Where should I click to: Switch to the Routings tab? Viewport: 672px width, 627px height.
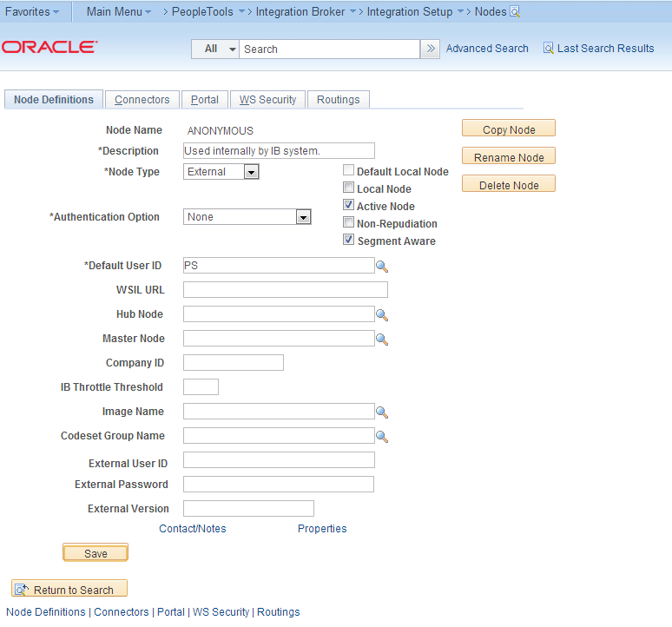click(x=338, y=99)
